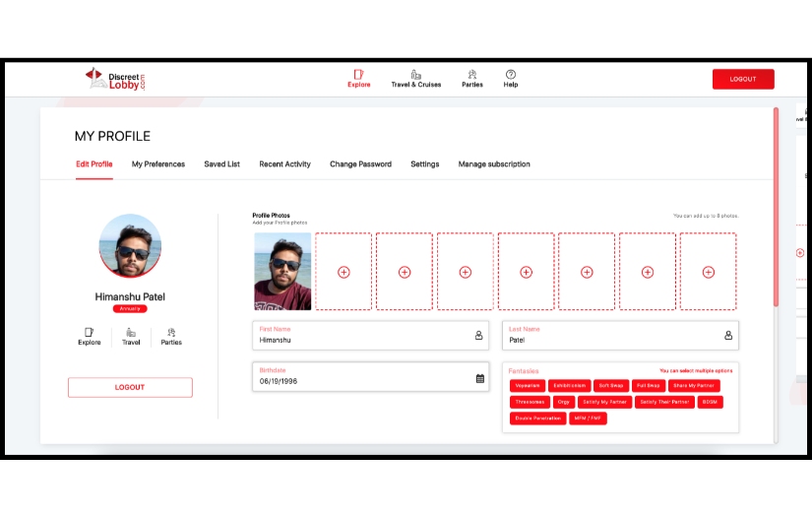Toggle the Satisfy My Partner option
This screenshot has width=812, height=517.
[605, 402]
